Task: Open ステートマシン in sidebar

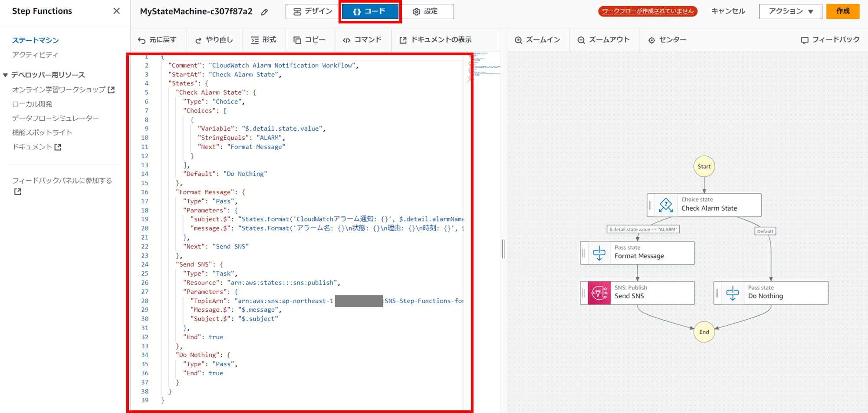Action: coord(36,40)
